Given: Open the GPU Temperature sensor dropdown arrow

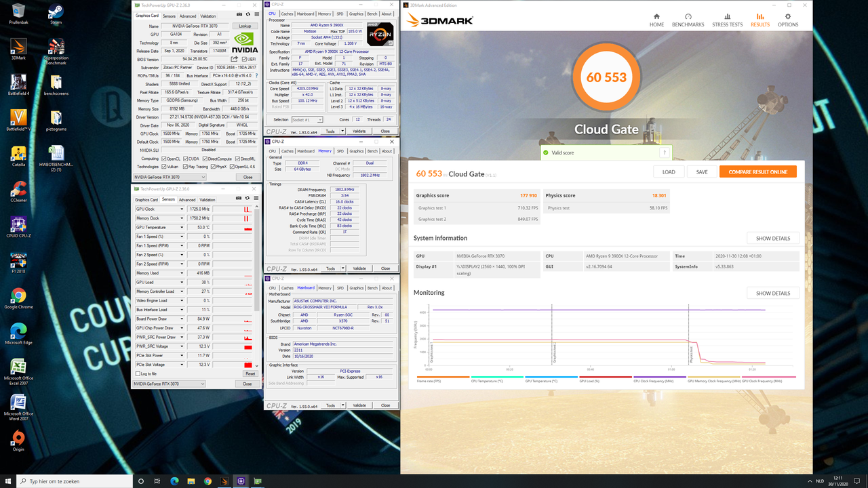Looking at the screenshot, I should click(x=181, y=228).
